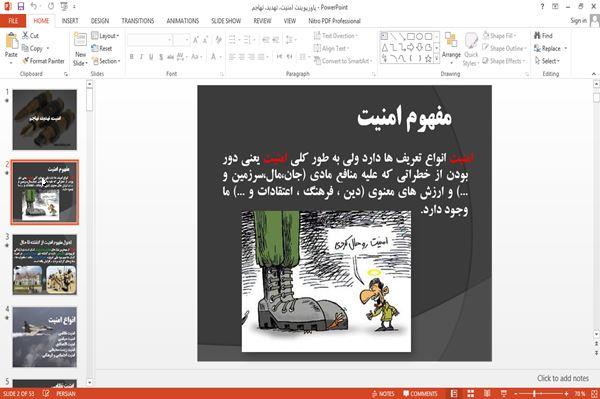Switch to Slide Sorter view icon

pyautogui.click(x=471, y=394)
